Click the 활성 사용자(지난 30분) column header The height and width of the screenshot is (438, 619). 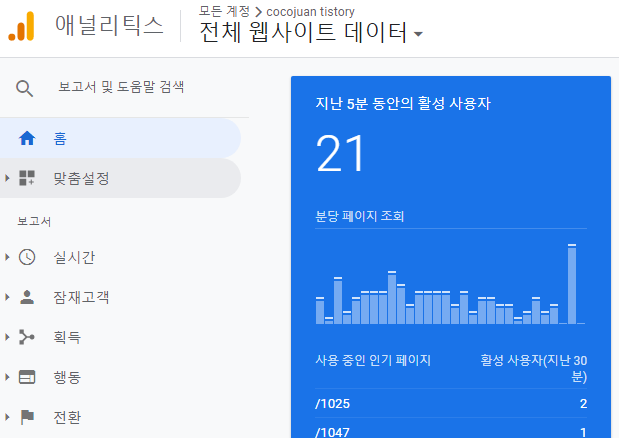point(534,369)
